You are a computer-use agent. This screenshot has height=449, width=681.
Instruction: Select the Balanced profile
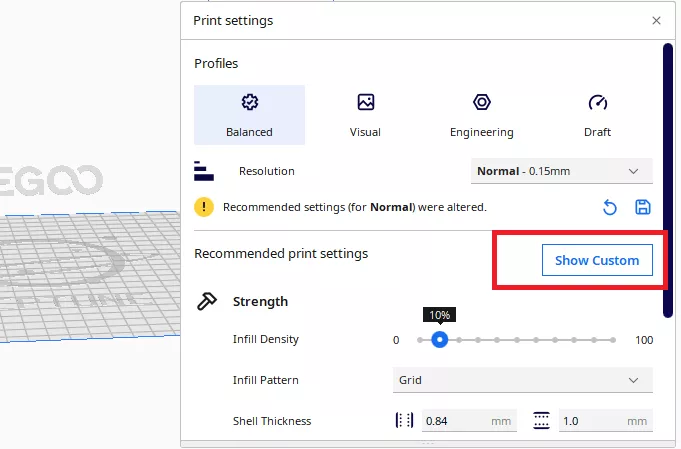(x=249, y=114)
